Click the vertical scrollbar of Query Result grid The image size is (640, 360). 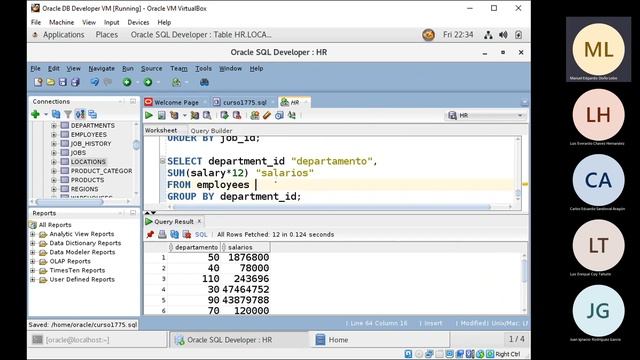click(524, 270)
